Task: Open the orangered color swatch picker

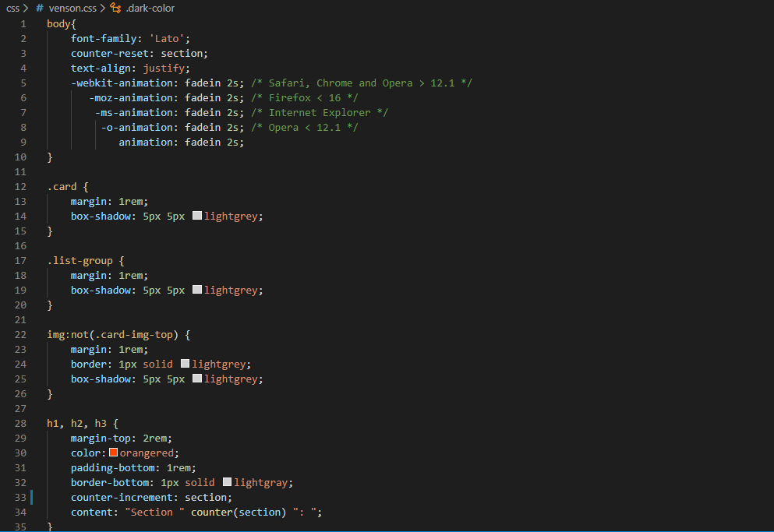Action: click(x=113, y=453)
